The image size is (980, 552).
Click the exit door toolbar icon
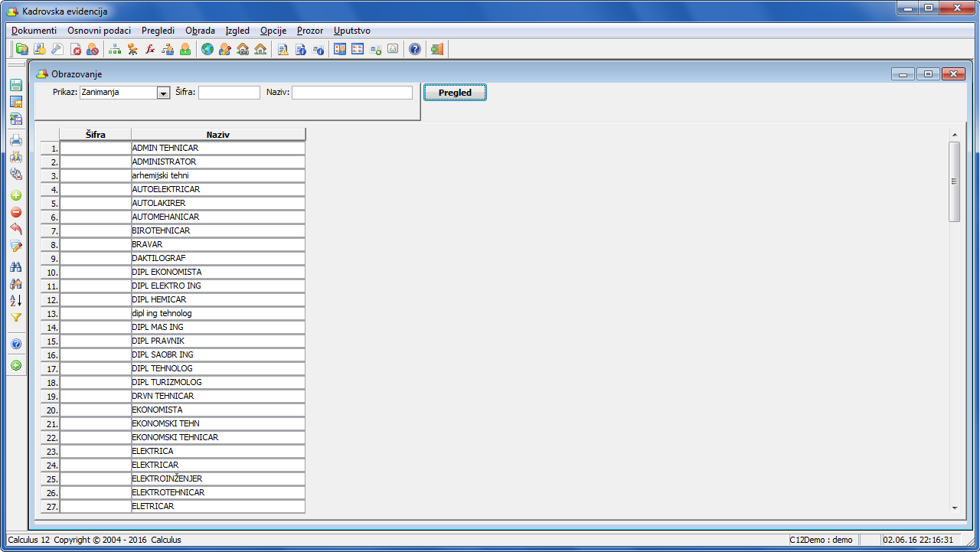point(436,49)
